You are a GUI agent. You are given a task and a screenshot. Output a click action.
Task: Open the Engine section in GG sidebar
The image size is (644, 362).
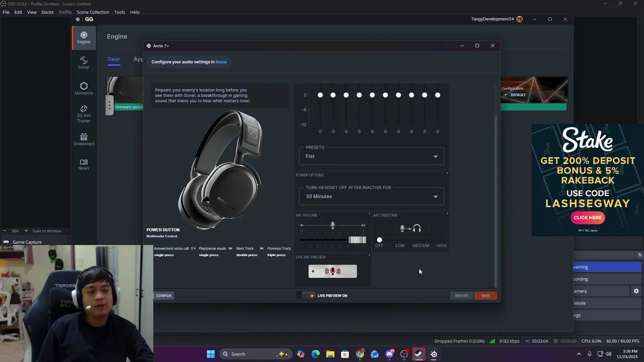(84, 38)
